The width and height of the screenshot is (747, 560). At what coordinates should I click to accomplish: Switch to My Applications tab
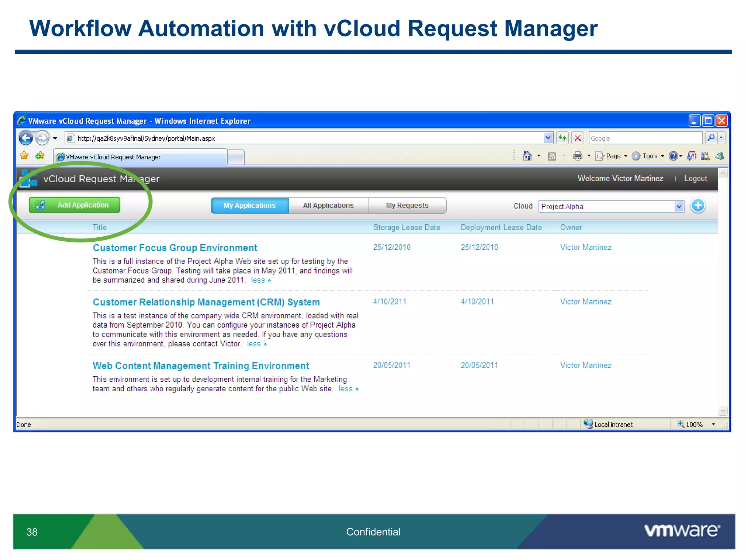click(250, 206)
